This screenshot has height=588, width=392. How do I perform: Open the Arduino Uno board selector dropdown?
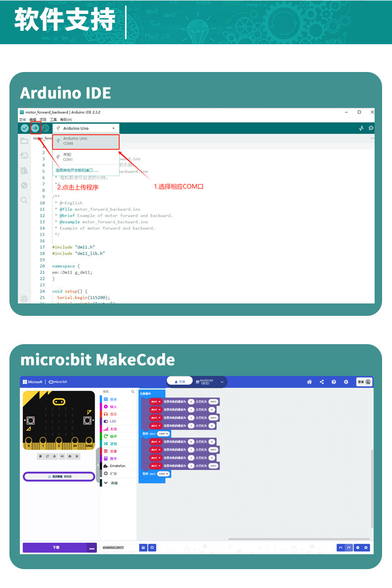pyautogui.click(x=86, y=128)
